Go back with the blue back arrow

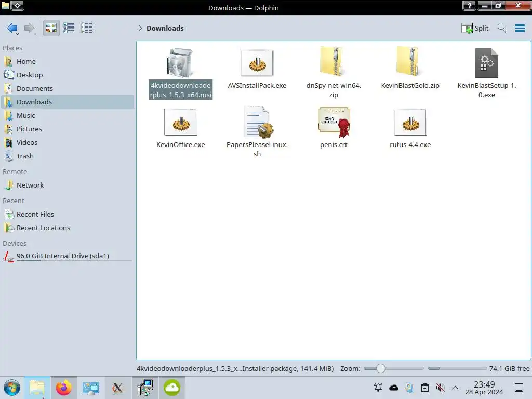pyautogui.click(x=12, y=28)
